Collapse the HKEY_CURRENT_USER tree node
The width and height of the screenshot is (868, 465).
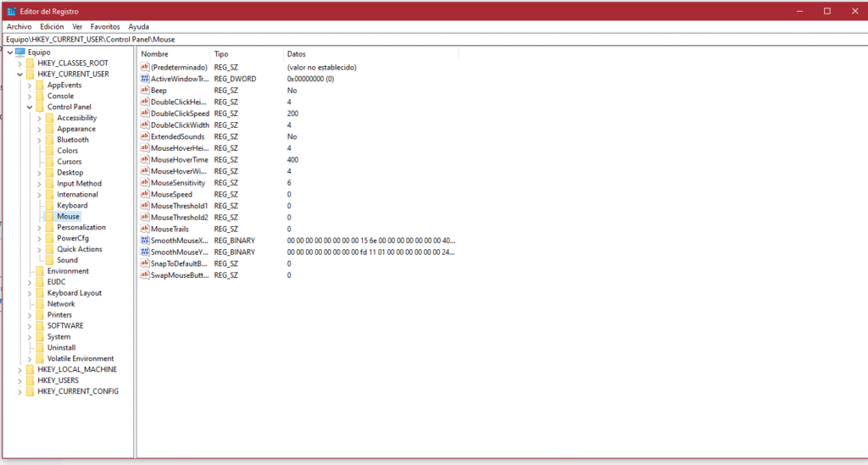click(x=19, y=75)
